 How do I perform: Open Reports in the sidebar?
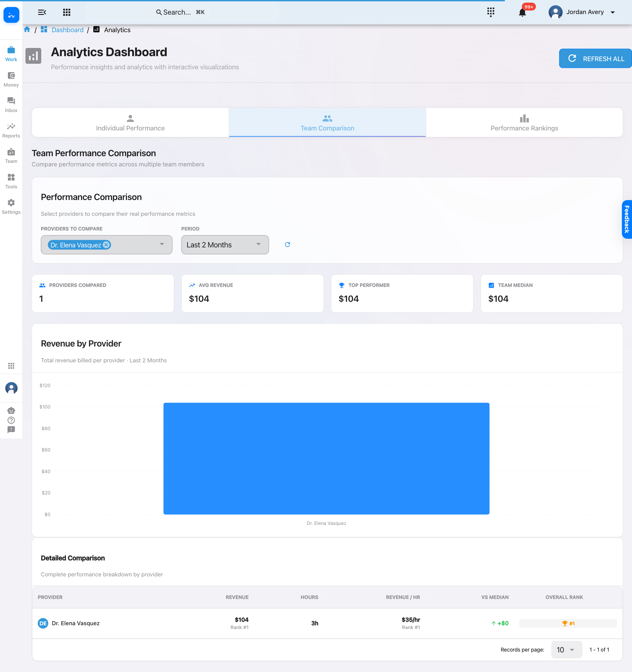click(11, 130)
